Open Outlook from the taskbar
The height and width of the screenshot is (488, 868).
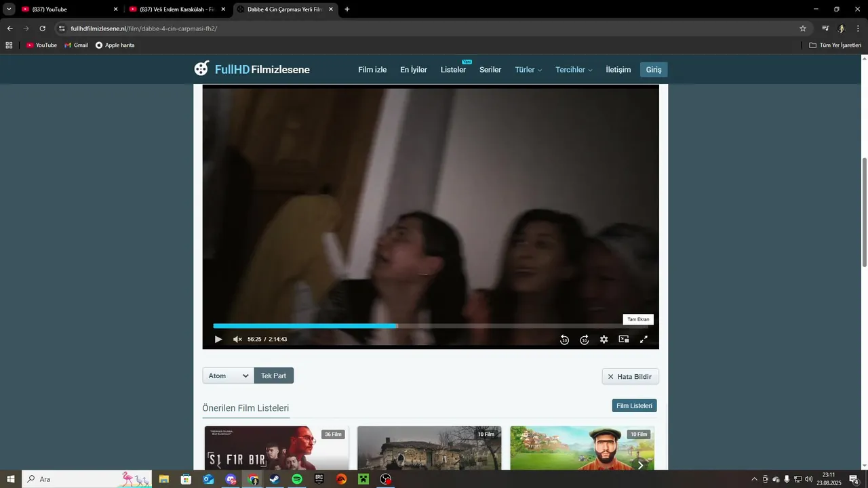tap(209, 479)
